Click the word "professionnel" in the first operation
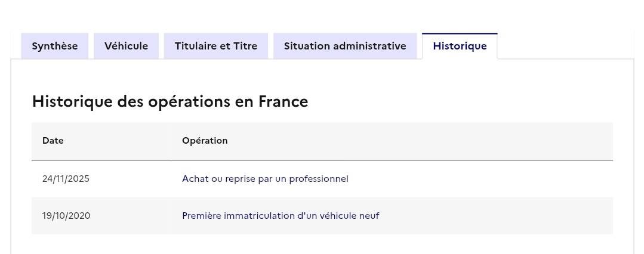This screenshot has width=644, height=254. (x=319, y=179)
